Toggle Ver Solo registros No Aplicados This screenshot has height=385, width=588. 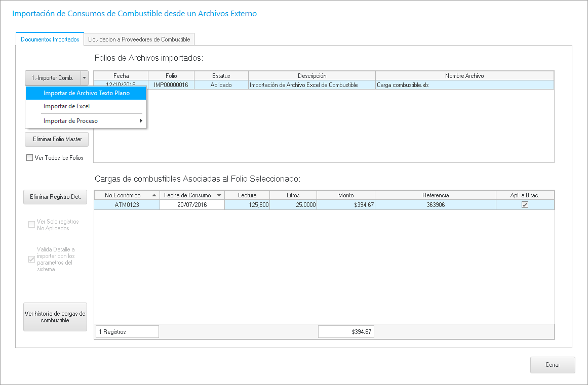click(31, 225)
